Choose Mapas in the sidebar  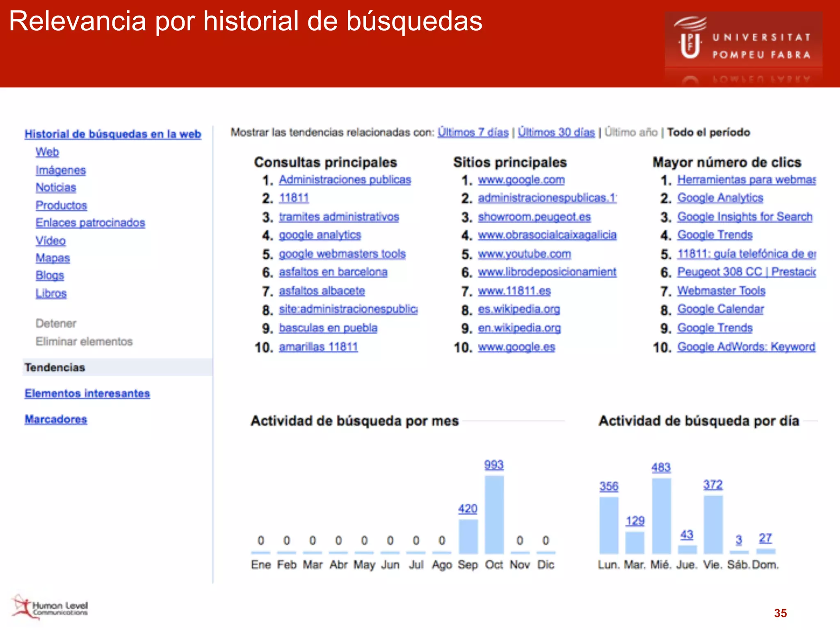[x=53, y=258]
